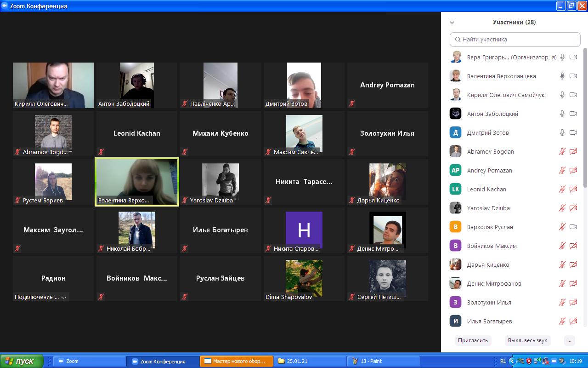Viewport: 588px width, 368px height.
Task: Switch to Мастер нового обор... taskbar item
Action: [x=236, y=361]
